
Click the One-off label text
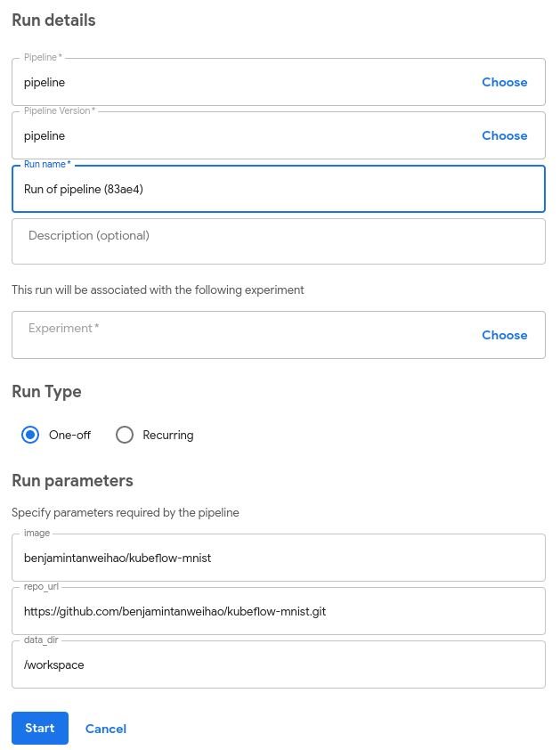pyautogui.click(x=69, y=435)
